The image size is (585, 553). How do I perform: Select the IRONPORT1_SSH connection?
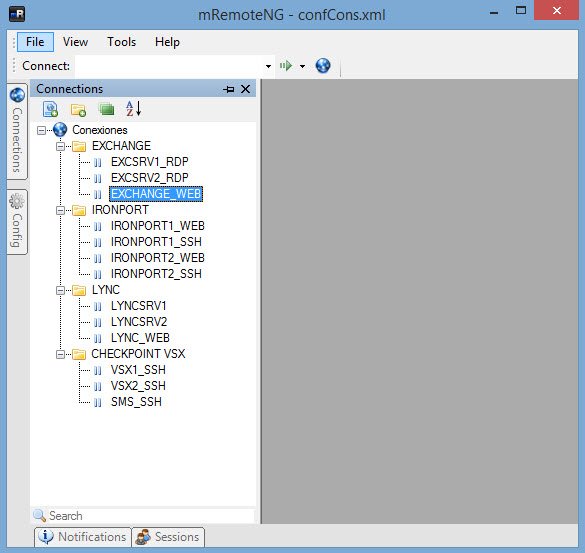click(x=156, y=242)
